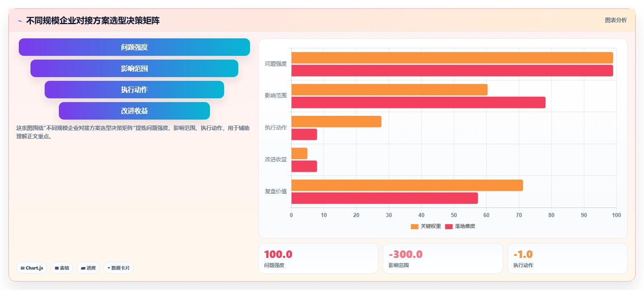Click the orange 关键权重 bar for 改进收益
Screen dimensions: 644x290
pos(299,153)
